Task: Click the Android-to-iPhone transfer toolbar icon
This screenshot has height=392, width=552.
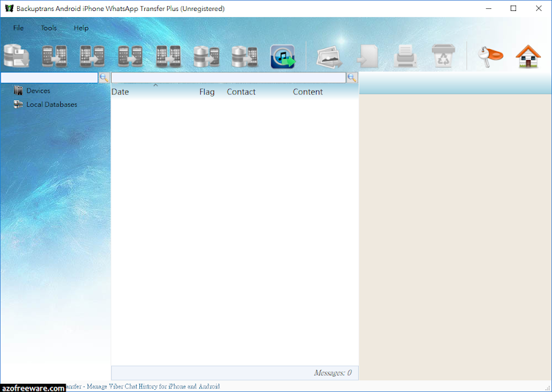Action: pyautogui.click(x=55, y=56)
